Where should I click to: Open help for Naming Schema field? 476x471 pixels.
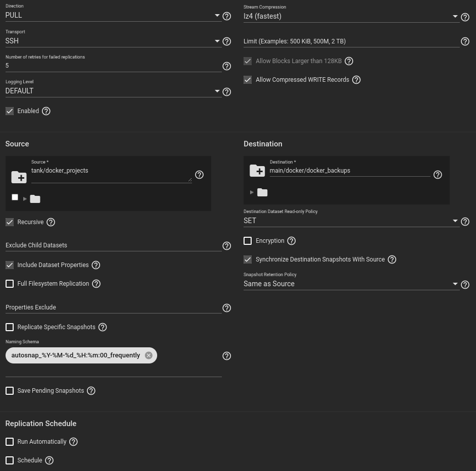pos(227,356)
